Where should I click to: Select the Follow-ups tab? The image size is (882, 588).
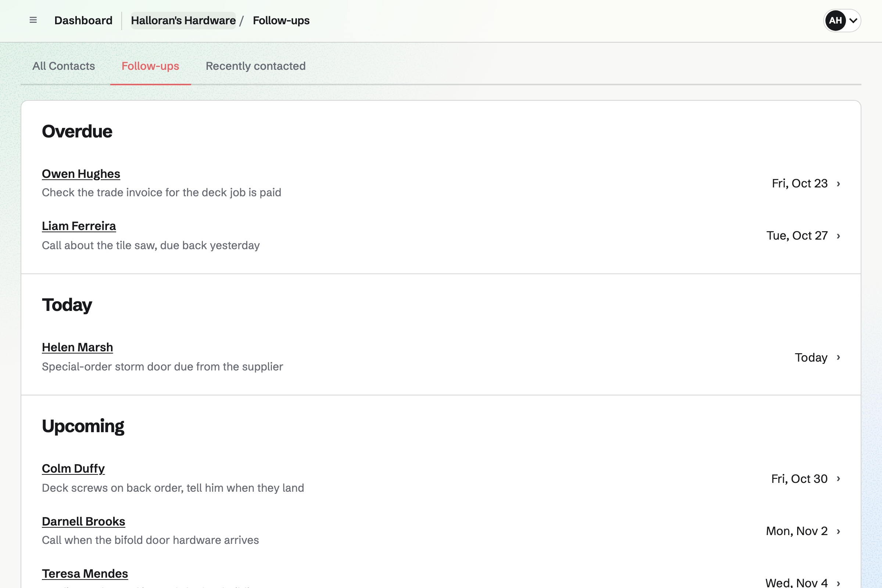tap(150, 66)
